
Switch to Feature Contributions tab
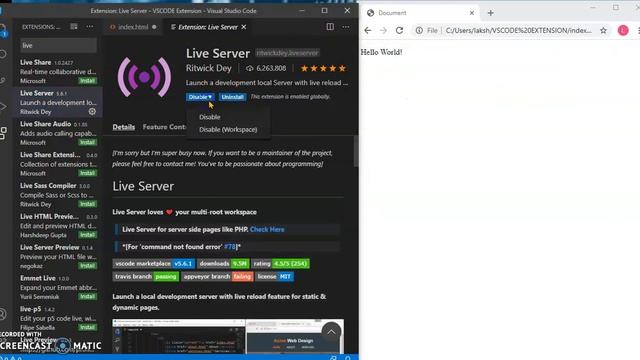[x=164, y=127]
